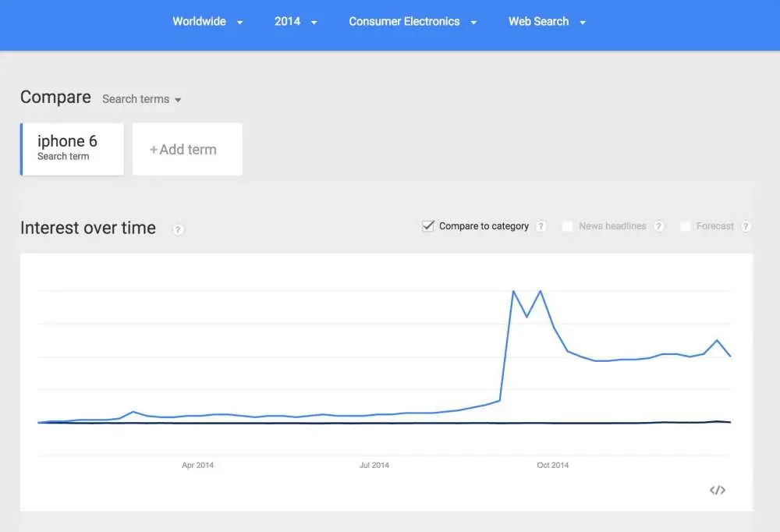Open the 2014 time range dropdown
This screenshot has height=532, width=780.
296,21
